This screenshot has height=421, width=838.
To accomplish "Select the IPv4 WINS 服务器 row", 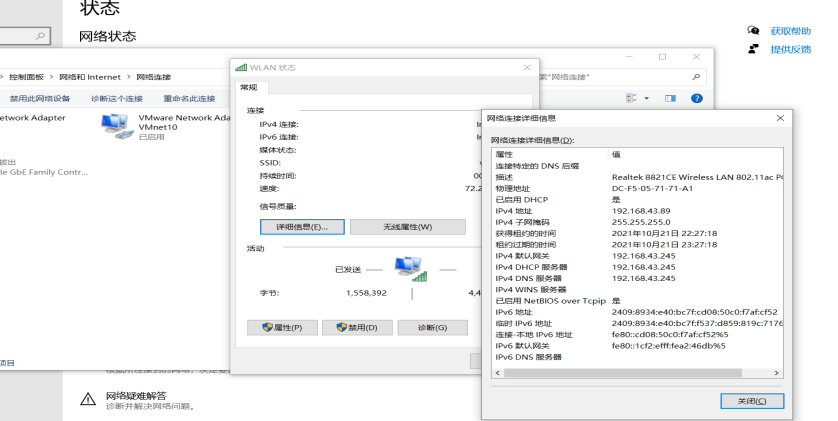I will click(638, 289).
